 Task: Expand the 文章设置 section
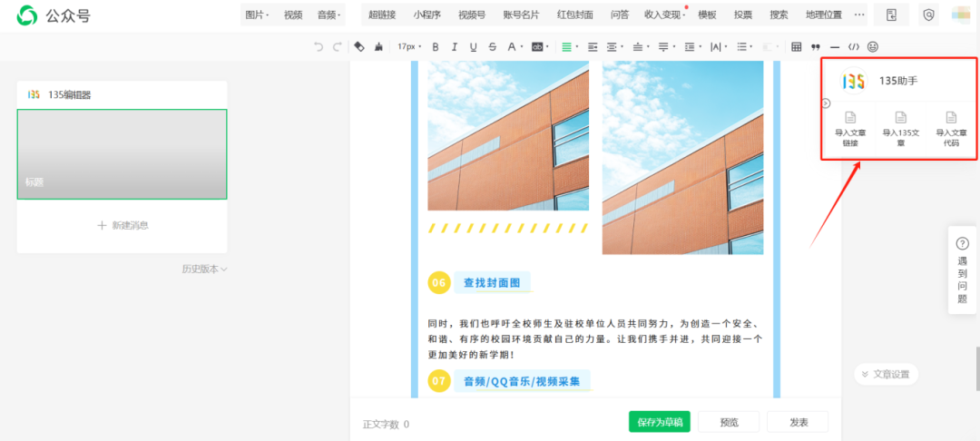pyautogui.click(x=886, y=374)
